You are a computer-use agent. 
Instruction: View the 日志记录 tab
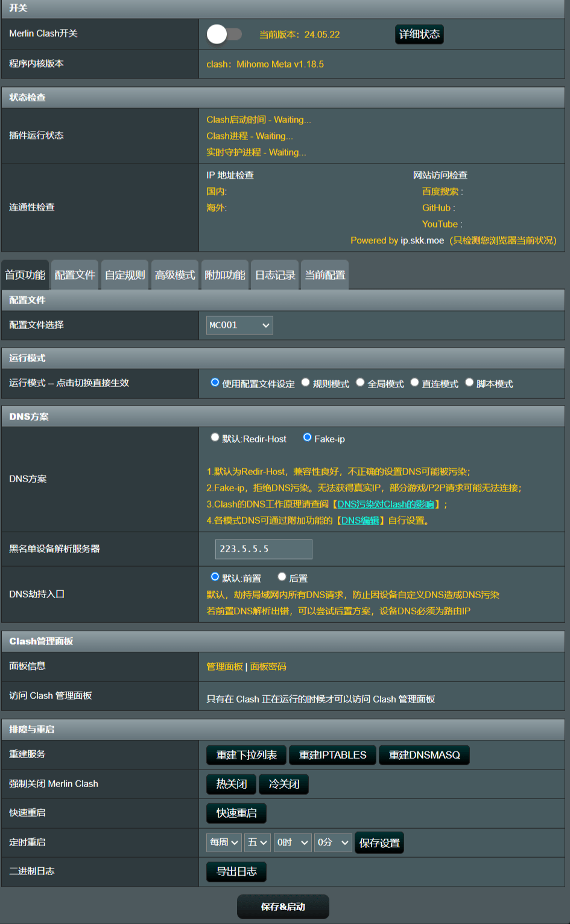point(275,275)
